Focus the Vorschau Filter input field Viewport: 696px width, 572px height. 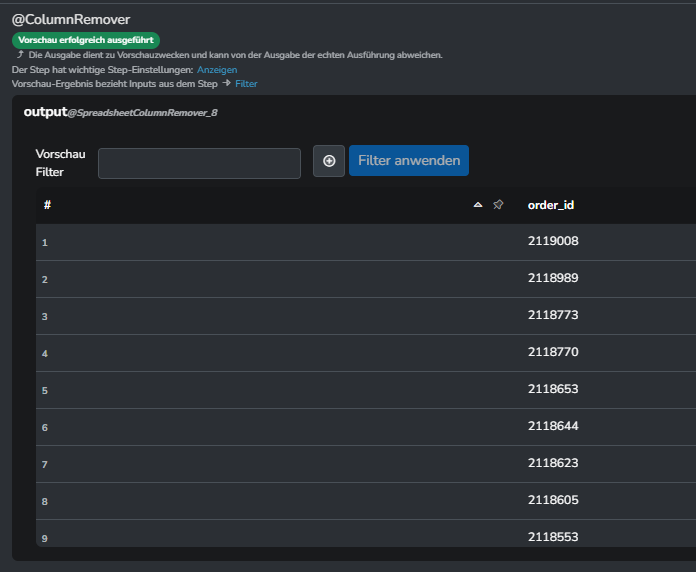(x=199, y=163)
